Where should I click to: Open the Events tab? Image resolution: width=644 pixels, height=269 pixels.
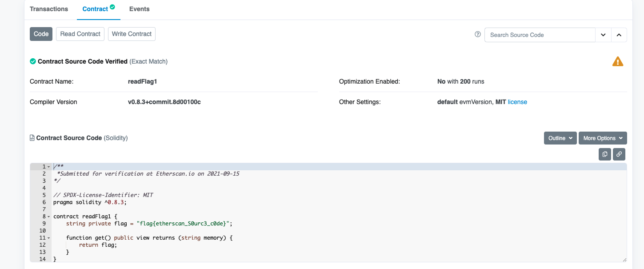coord(139,9)
